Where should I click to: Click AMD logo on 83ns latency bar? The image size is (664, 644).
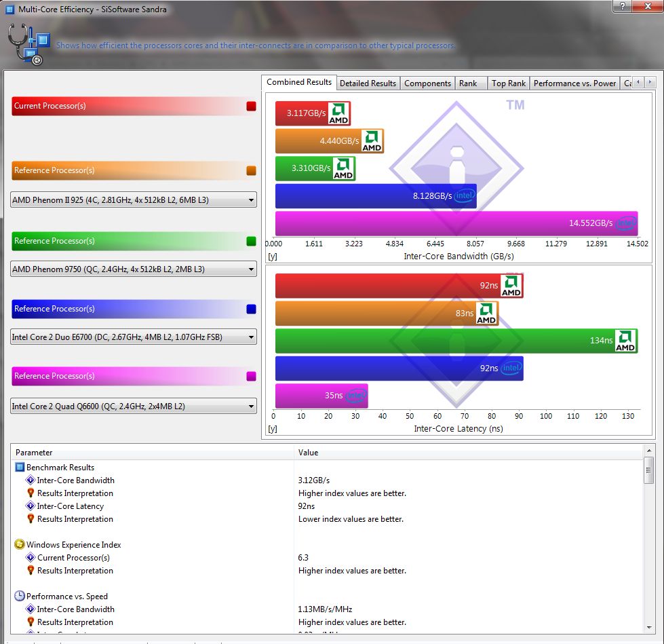tap(486, 314)
